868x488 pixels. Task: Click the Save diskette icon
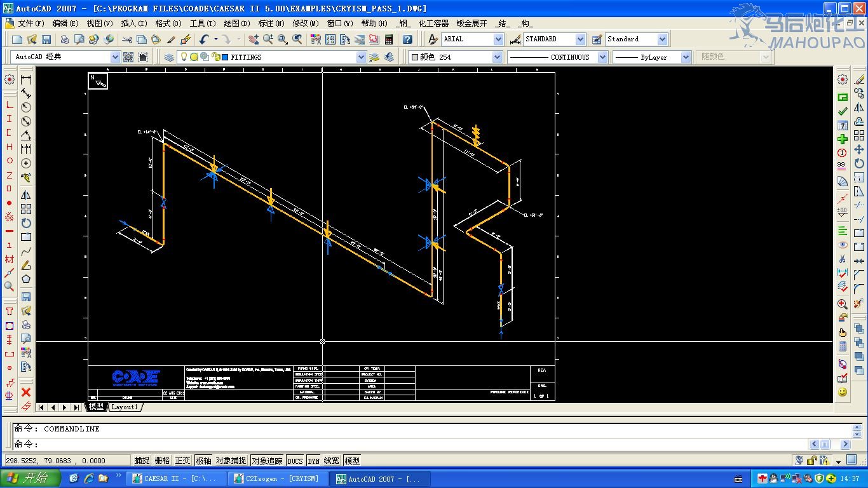pos(46,39)
